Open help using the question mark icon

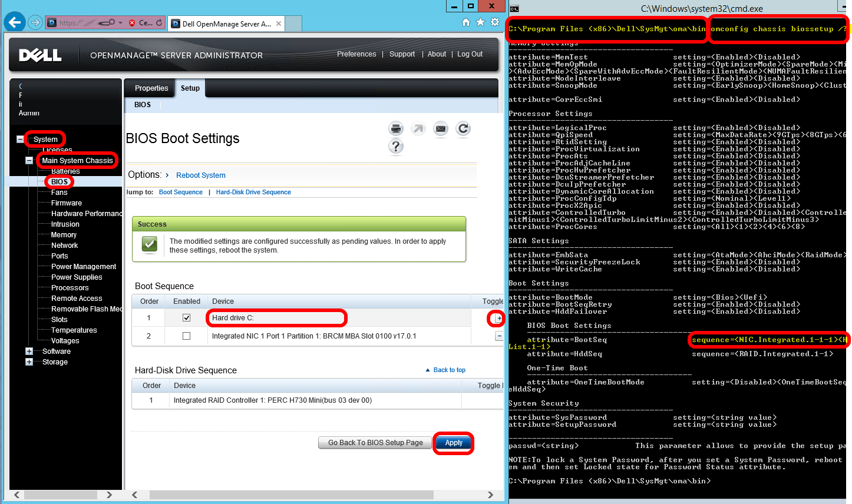tap(396, 147)
